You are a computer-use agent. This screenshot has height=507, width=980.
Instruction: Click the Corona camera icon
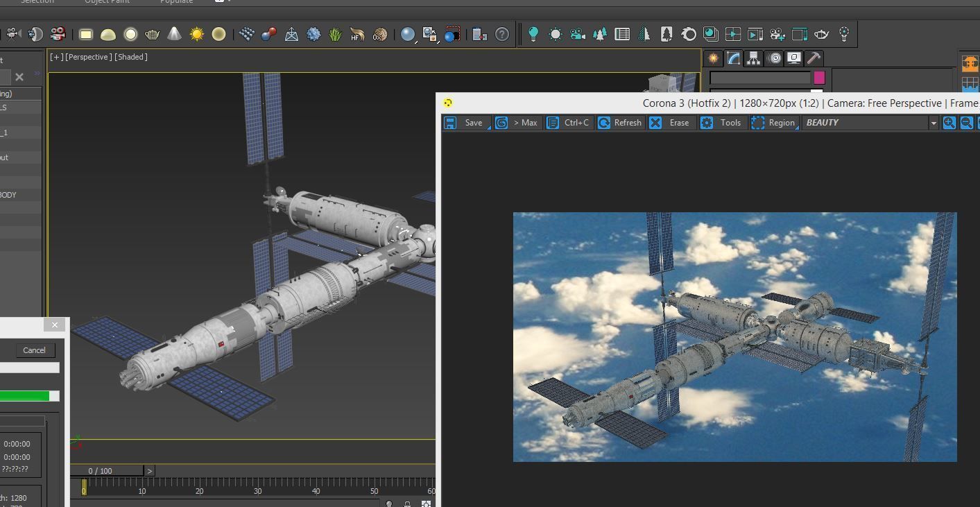[x=578, y=34]
